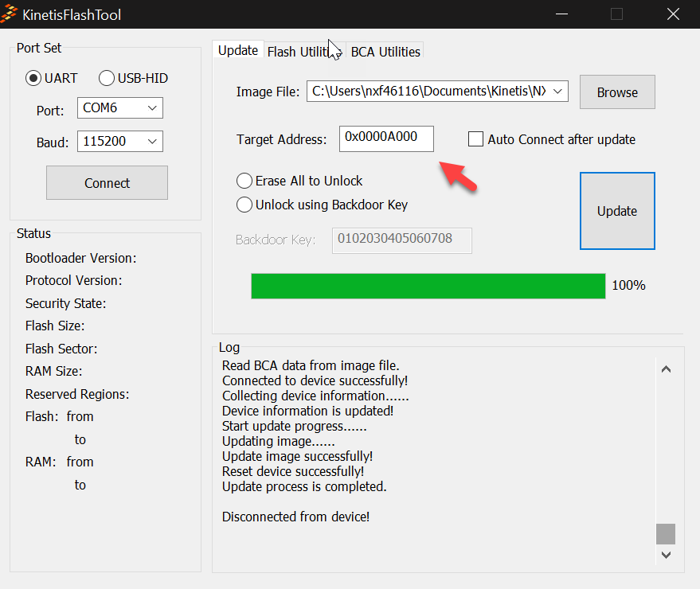Switch to the Update tab
Image resolution: width=700 pixels, height=589 pixels.
point(238,50)
